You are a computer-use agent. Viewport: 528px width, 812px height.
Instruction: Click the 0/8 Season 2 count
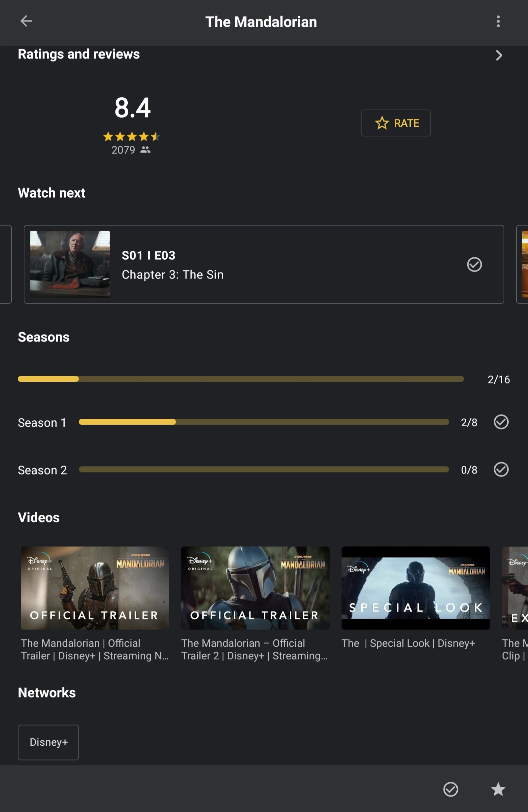coord(469,470)
